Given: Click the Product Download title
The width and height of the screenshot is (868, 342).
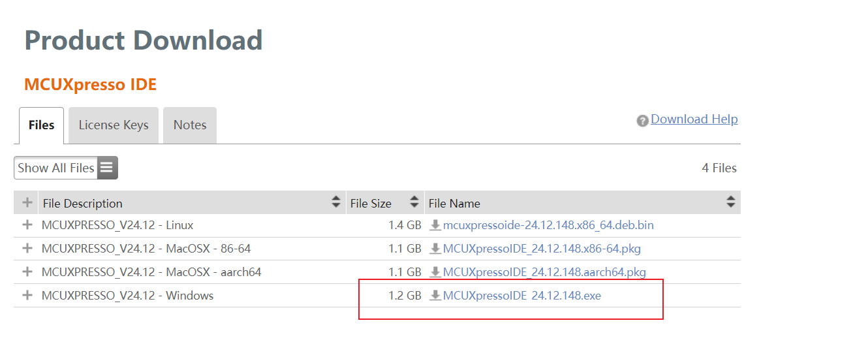Looking at the screenshot, I should coord(144,40).
